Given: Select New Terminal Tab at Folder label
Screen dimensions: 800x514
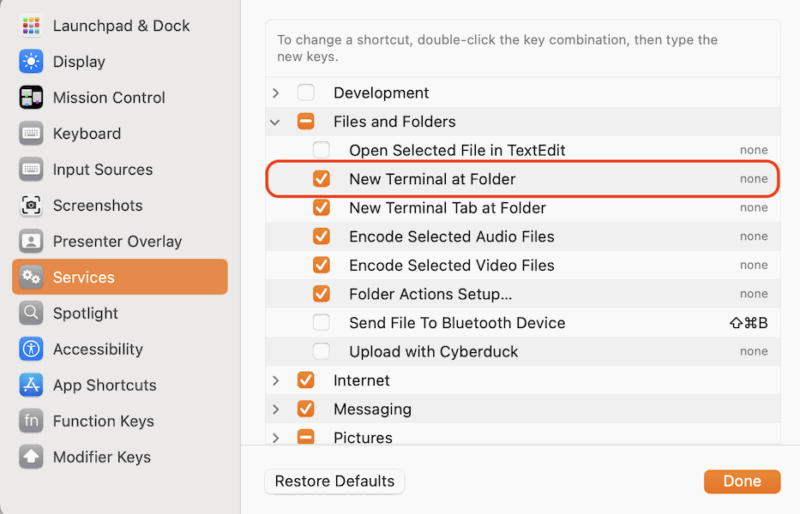Looking at the screenshot, I should pyautogui.click(x=447, y=208).
